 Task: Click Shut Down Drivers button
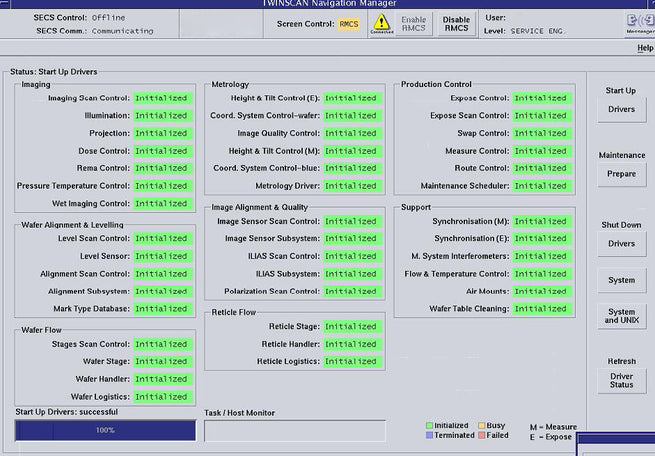621,244
